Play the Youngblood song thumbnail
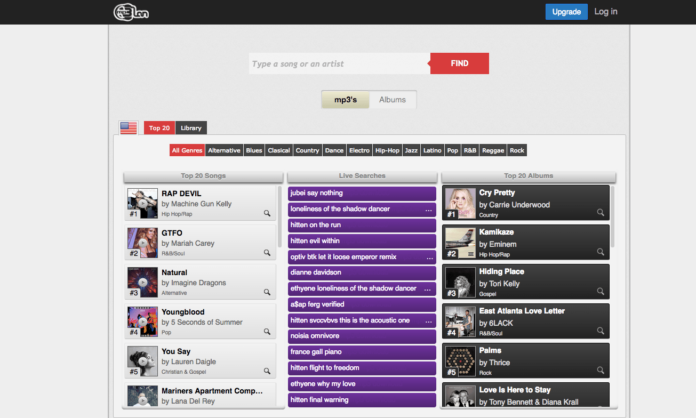The image size is (696, 418). 142,321
